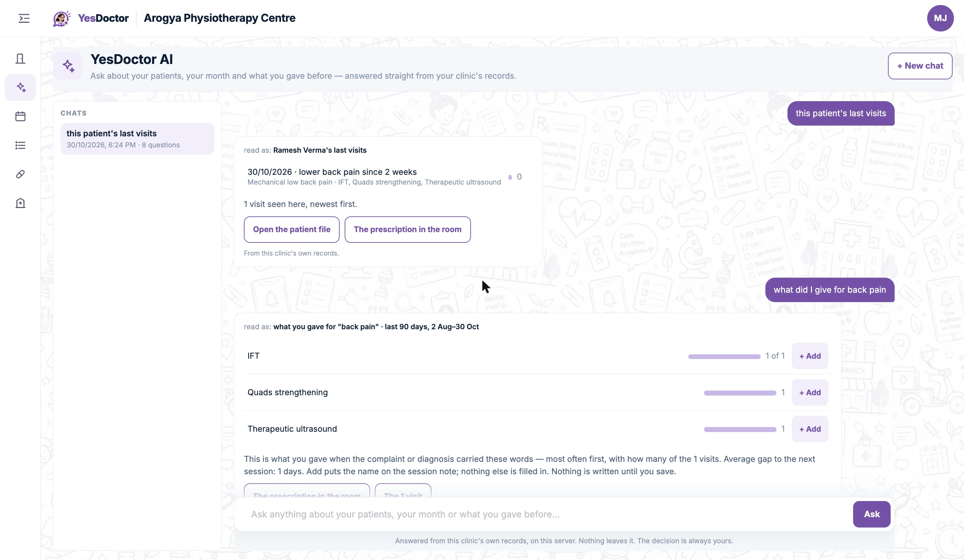
Task: Open the list sidebar icon
Action: pos(20,145)
